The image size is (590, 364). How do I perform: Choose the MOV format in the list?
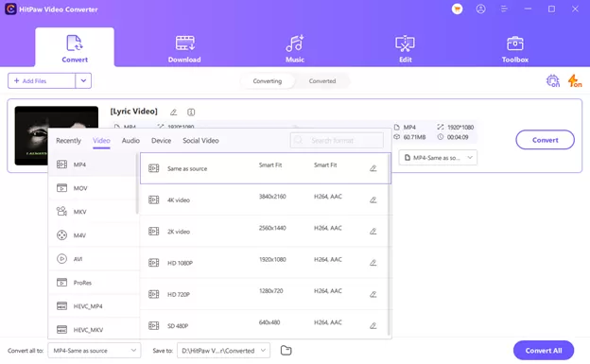[x=93, y=188]
